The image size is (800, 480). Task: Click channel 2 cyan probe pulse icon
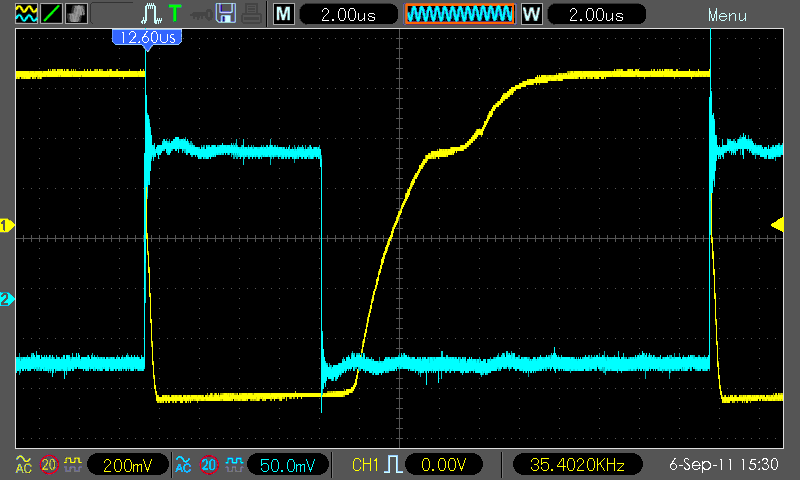[234, 464]
